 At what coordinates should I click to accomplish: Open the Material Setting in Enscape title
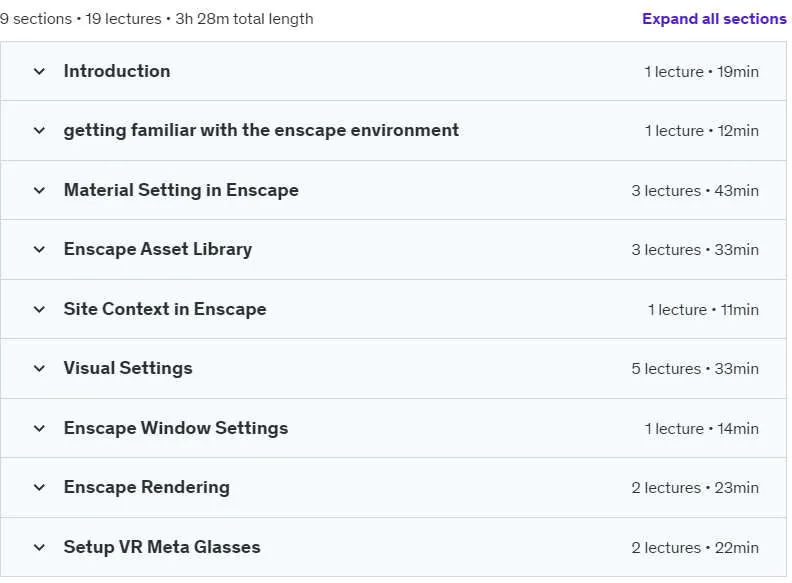(x=181, y=190)
